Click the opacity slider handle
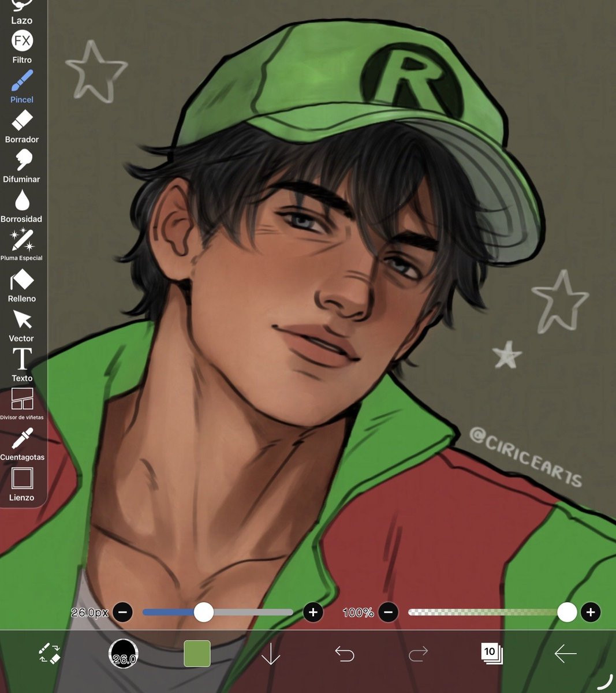 pos(567,612)
